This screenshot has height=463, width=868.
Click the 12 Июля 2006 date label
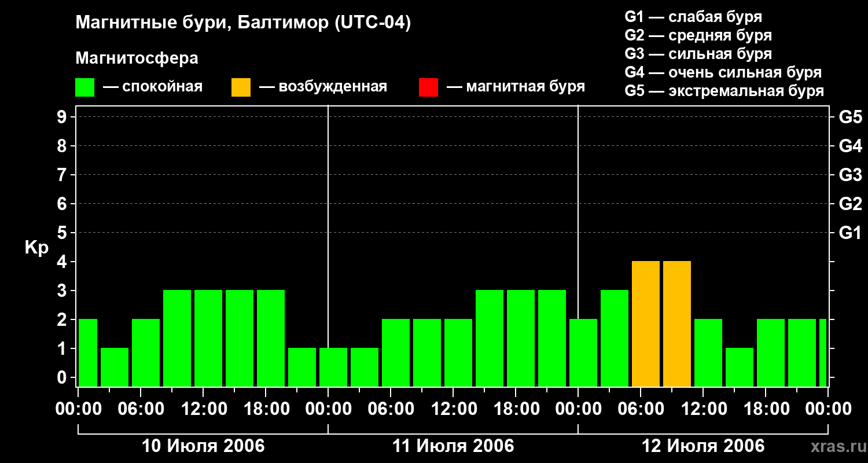pyautogui.click(x=703, y=446)
